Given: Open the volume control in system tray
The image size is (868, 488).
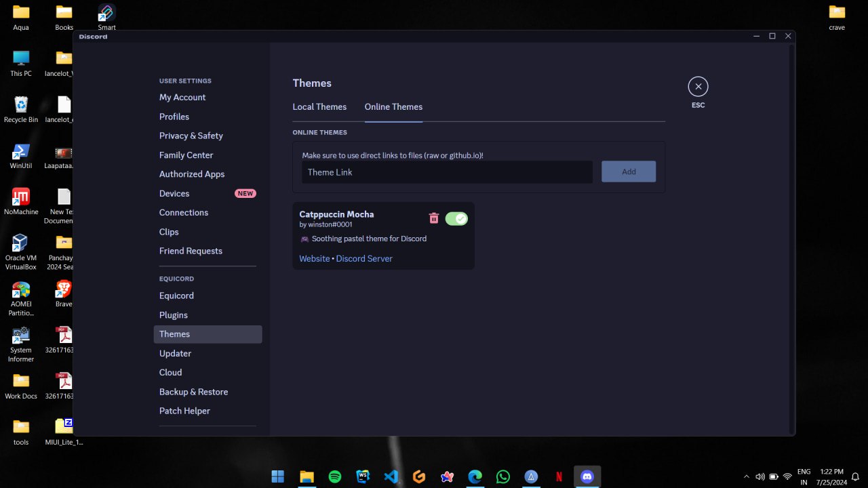Looking at the screenshot, I should tap(760, 476).
